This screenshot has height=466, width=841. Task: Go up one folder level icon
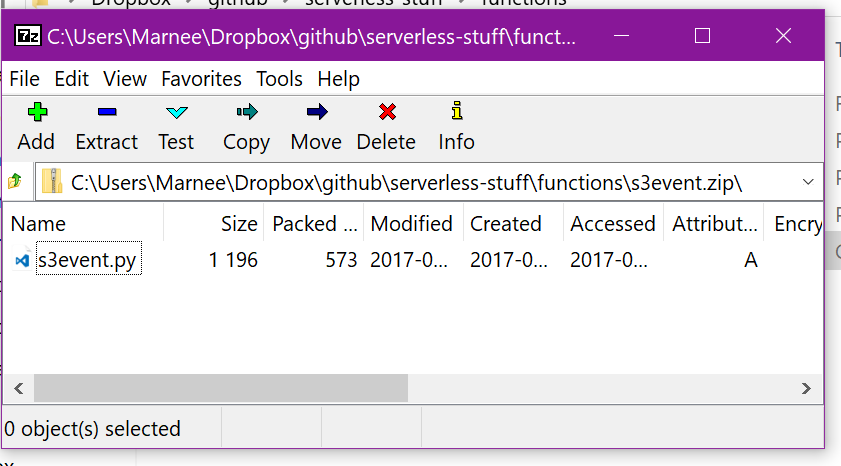click(15, 181)
